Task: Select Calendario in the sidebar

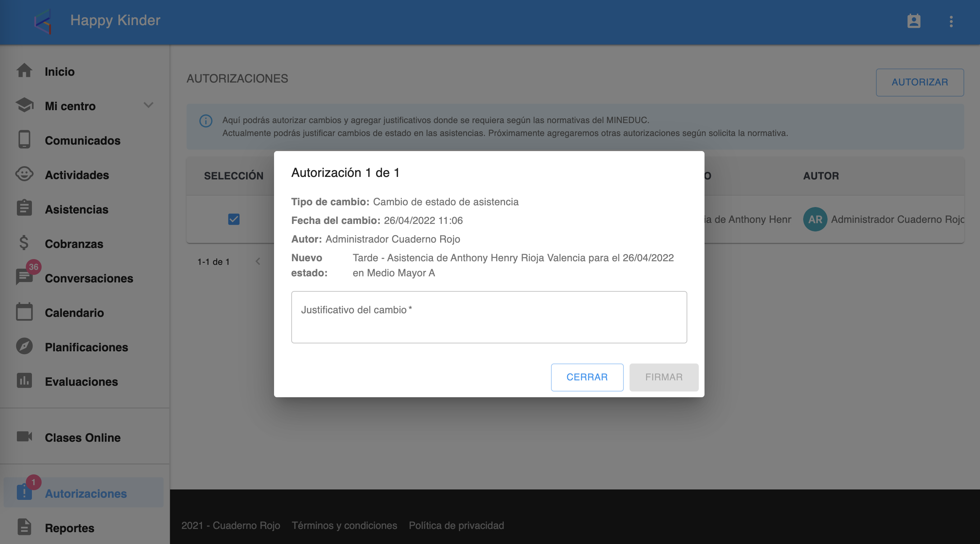Action: [x=74, y=313]
